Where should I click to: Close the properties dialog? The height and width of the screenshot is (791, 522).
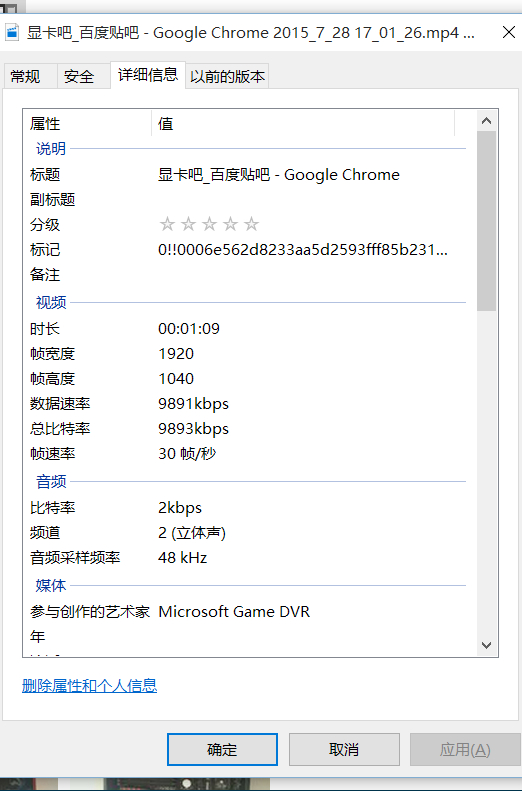509,32
